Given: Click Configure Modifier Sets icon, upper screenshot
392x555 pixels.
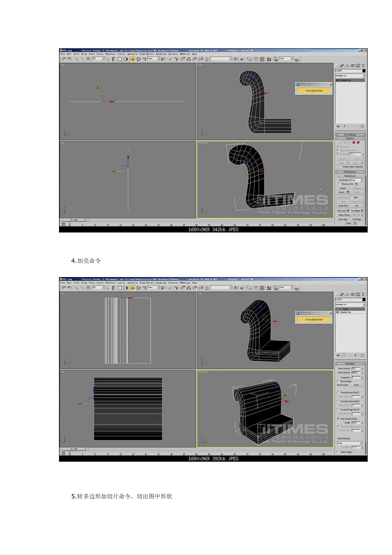Looking at the screenshot, I should [x=362, y=126].
